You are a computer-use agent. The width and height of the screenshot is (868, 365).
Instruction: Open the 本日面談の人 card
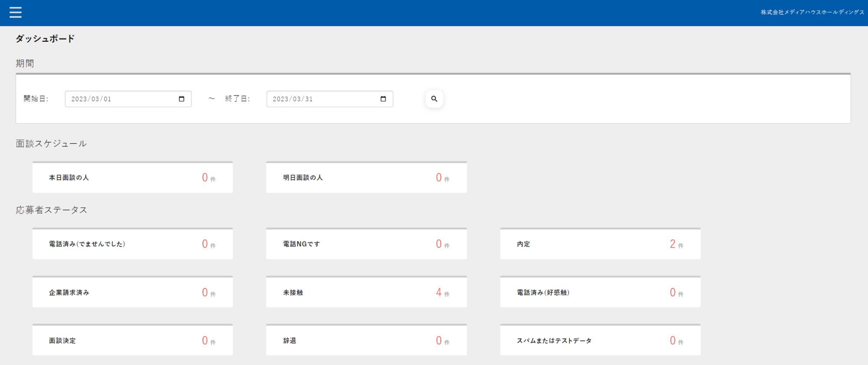coord(132,178)
